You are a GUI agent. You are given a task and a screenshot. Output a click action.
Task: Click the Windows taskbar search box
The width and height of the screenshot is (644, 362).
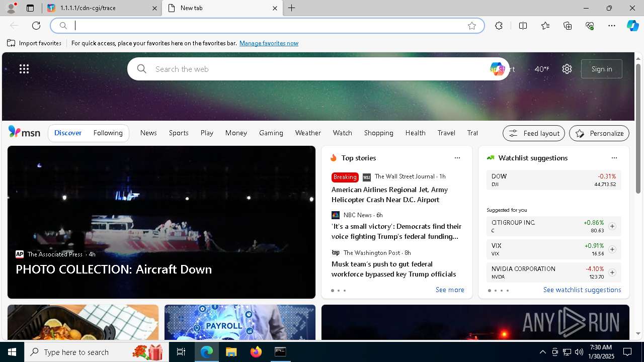[97, 352]
